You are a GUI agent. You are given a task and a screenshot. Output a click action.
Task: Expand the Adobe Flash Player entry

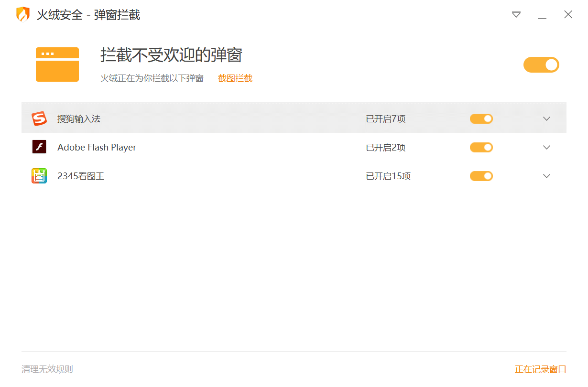[x=546, y=147]
